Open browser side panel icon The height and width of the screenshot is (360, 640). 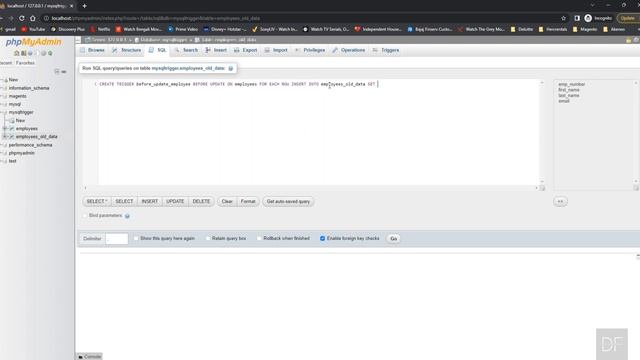[x=577, y=18]
